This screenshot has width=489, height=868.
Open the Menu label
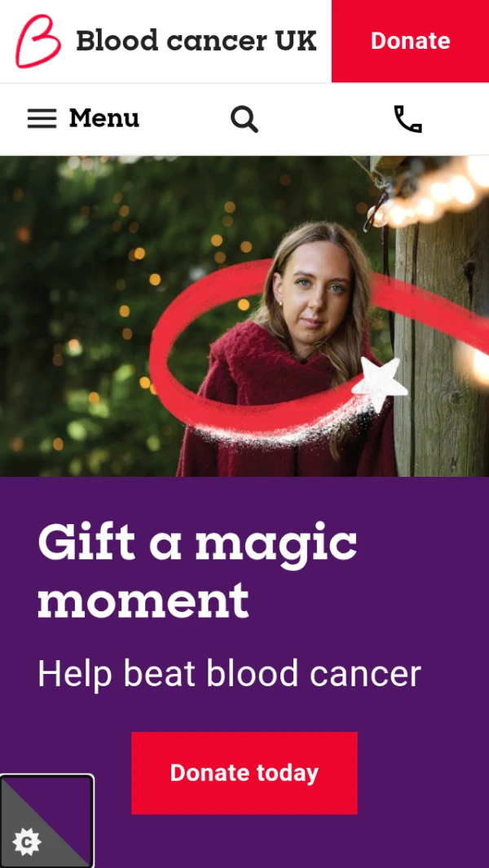(x=104, y=118)
